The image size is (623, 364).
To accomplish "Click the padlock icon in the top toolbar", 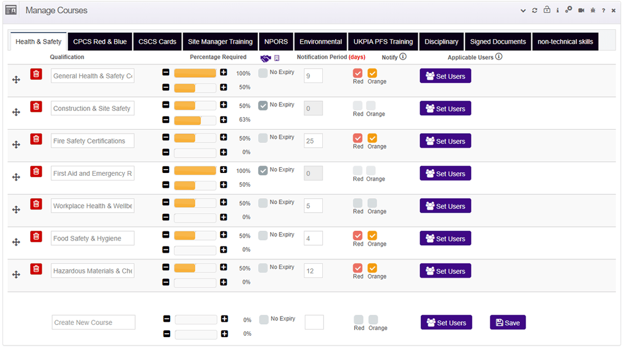I will tap(546, 10).
